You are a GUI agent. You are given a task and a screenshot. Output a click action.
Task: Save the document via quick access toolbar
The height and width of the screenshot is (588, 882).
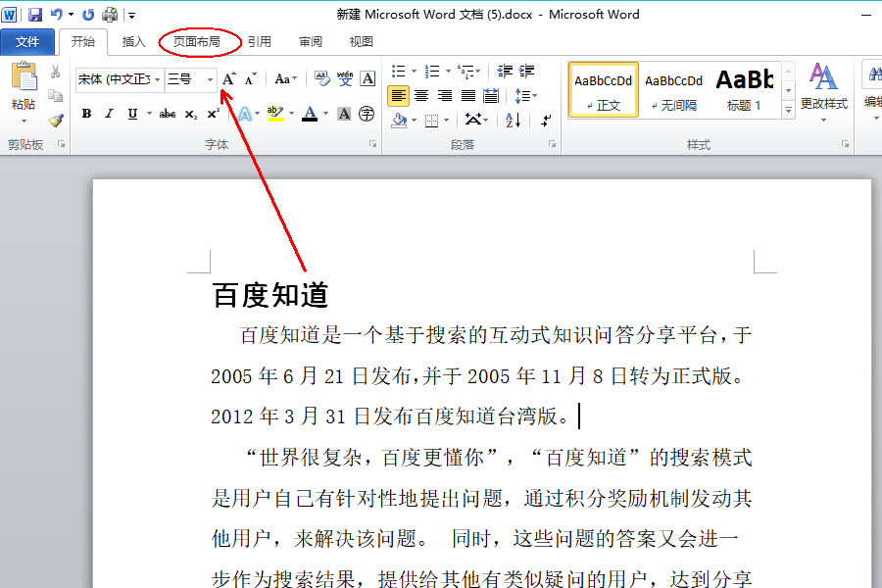(x=35, y=14)
